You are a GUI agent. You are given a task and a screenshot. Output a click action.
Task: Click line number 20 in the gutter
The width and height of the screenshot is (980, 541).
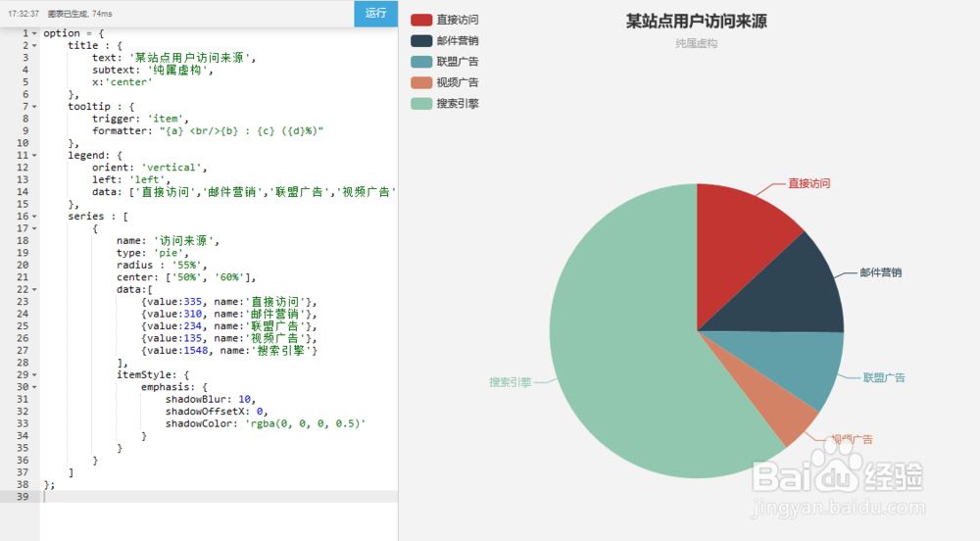pos(23,266)
